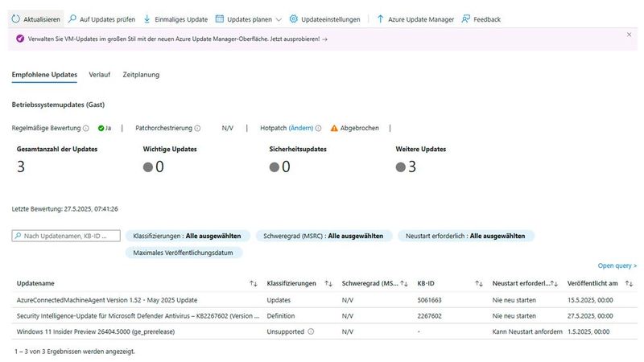Click the green check icon by Ja
644x362 pixels.
[x=101, y=128]
